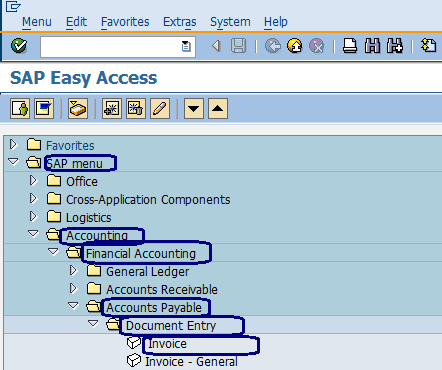Click the Move Favorites Up arrow
Viewport: 442px width, 370px height.
point(218,108)
